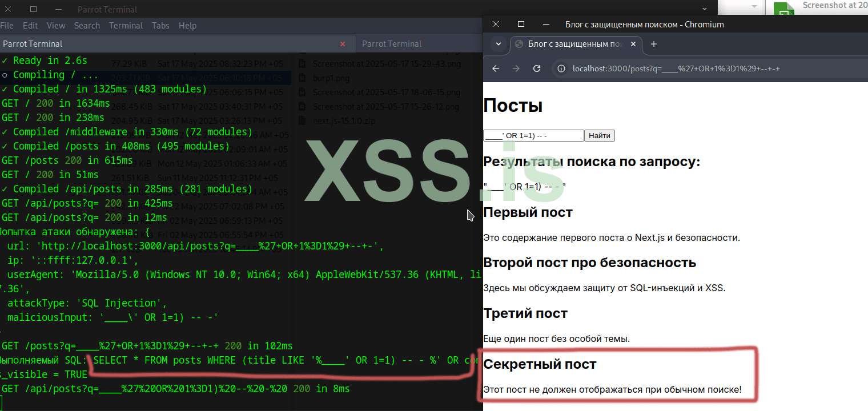
Task: Close the active Parrot Terminal tab via red X
Action: click(x=343, y=44)
